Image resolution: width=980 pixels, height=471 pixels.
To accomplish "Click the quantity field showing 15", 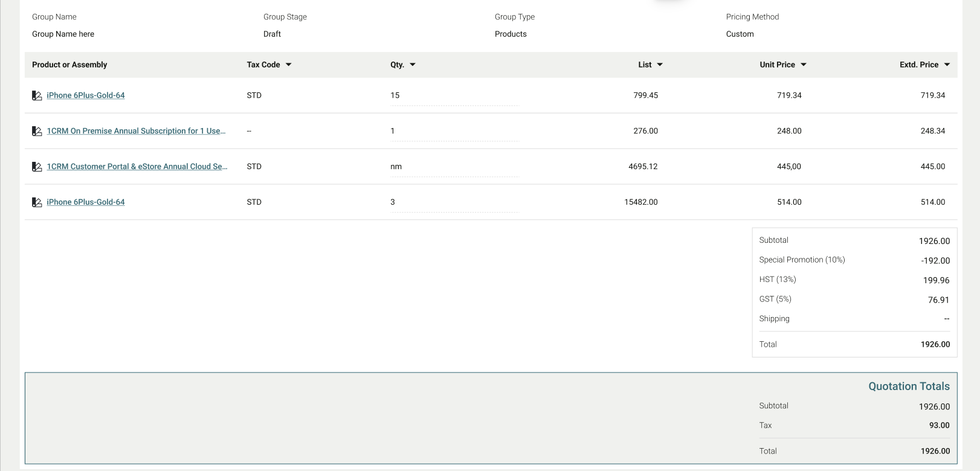I will [x=454, y=95].
